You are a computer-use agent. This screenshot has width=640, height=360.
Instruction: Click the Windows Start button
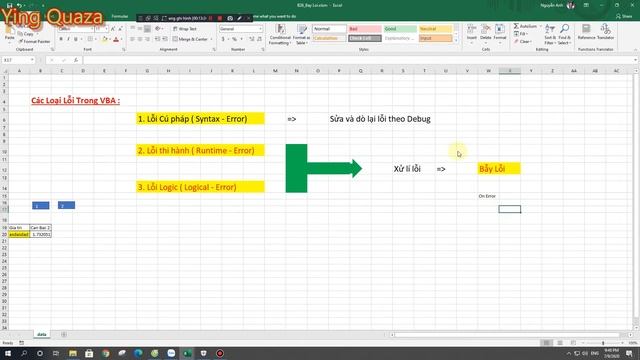(x=8, y=353)
